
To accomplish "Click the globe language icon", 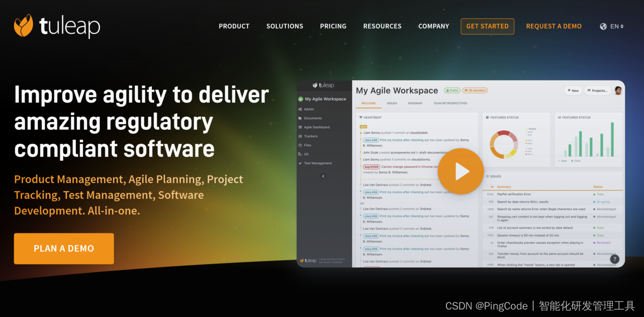I will (603, 26).
